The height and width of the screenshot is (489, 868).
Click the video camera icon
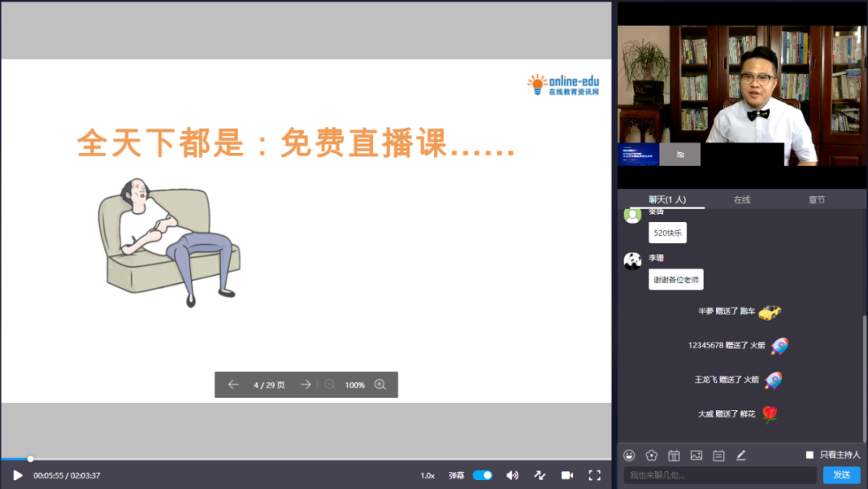click(x=567, y=475)
